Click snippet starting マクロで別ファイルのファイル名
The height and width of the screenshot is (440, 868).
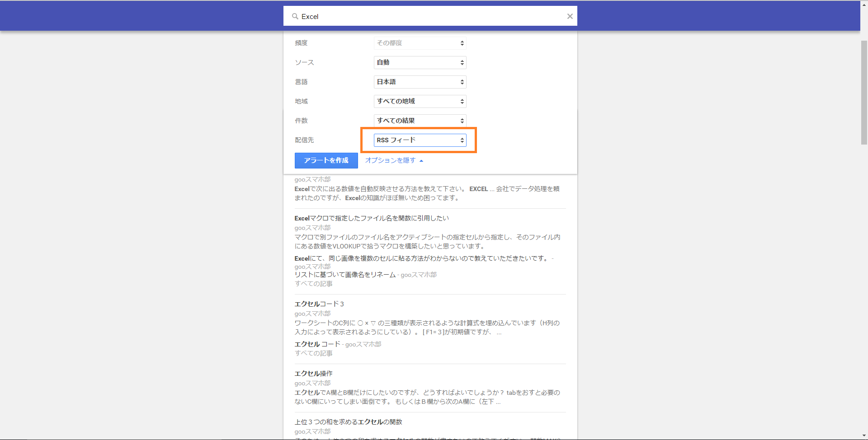coord(427,242)
